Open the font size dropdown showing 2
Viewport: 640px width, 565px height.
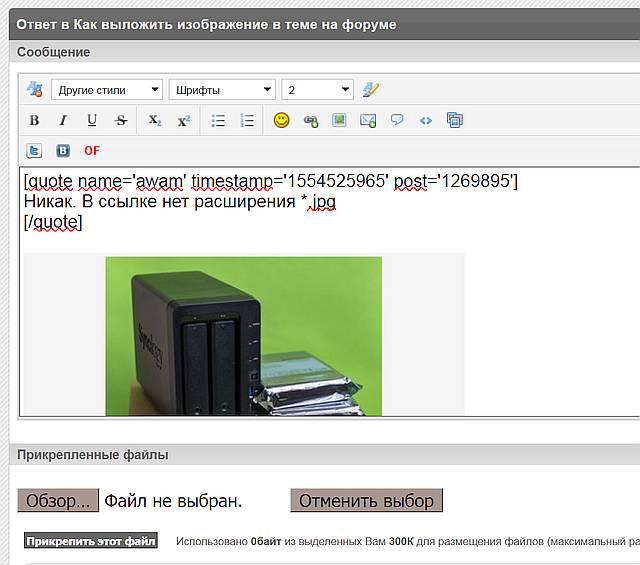click(318, 89)
